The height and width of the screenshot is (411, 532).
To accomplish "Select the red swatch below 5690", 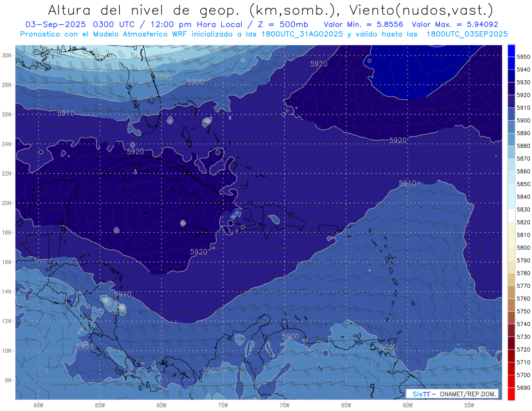I will (x=511, y=394).
